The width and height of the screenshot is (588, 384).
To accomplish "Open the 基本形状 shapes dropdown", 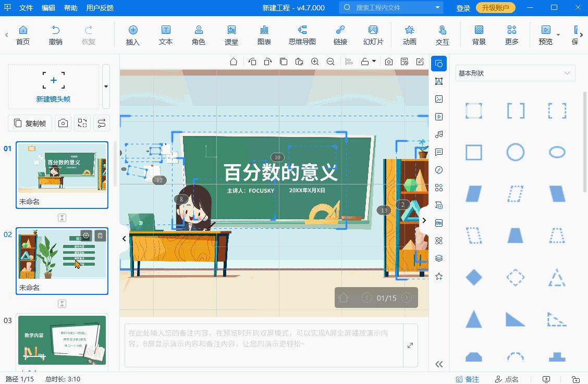I will 515,73.
